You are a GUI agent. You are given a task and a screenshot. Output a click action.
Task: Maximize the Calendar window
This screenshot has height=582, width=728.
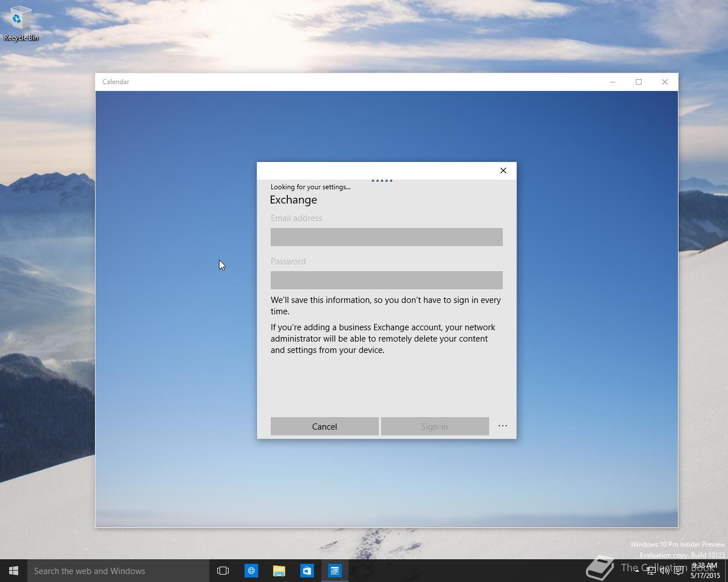[639, 82]
